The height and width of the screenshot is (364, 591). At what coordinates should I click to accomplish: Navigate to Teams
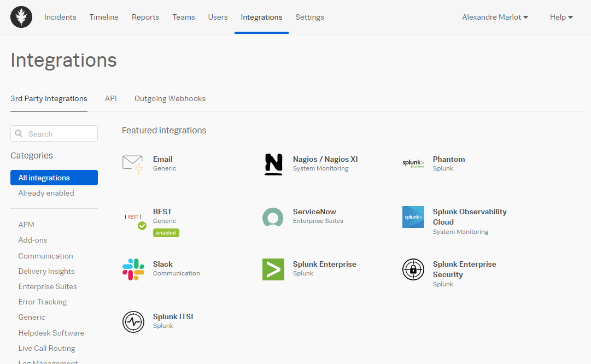[x=184, y=17]
